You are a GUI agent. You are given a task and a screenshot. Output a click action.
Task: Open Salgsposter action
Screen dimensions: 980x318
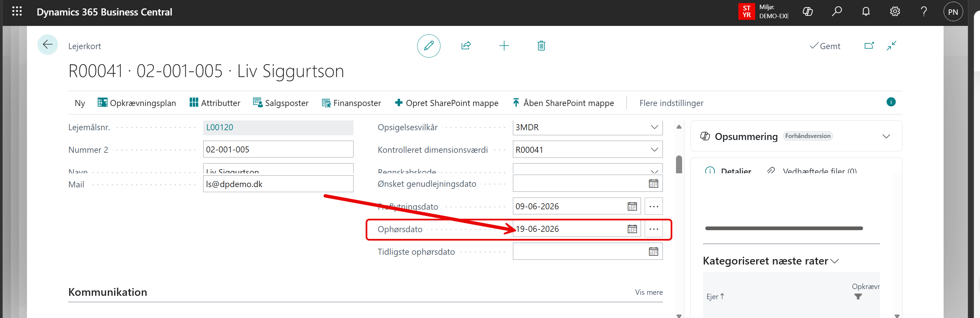(281, 103)
